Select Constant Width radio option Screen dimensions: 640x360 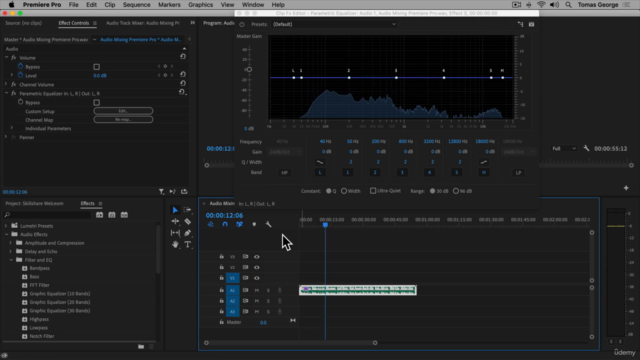344,191
